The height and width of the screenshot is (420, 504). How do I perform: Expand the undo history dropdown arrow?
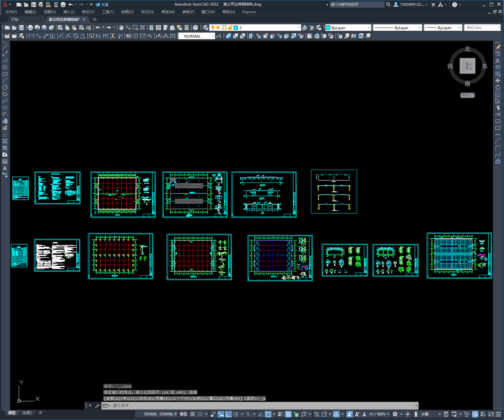click(103, 27)
